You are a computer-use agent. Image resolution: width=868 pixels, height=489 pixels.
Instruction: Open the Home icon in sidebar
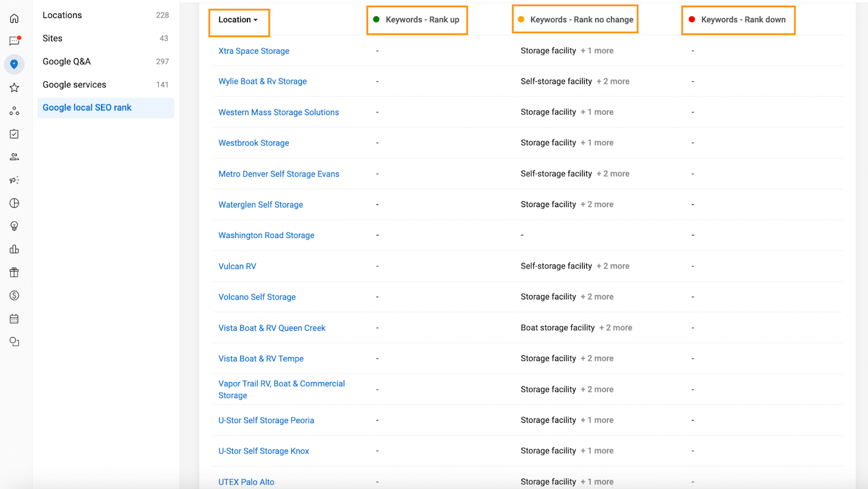tap(14, 18)
